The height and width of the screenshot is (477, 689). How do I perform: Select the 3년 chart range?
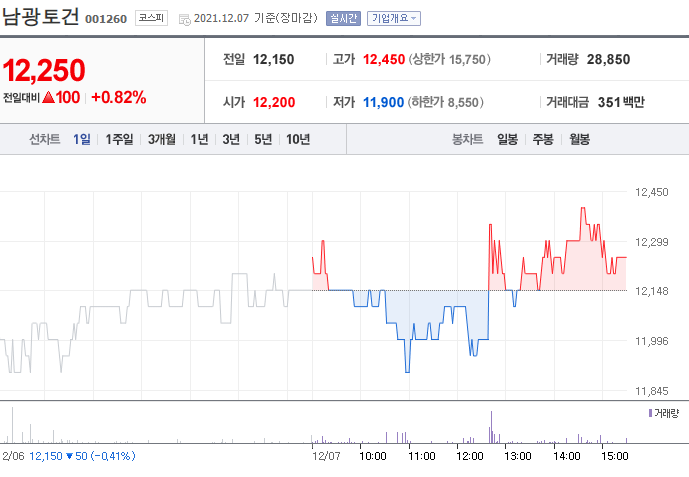click(231, 139)
